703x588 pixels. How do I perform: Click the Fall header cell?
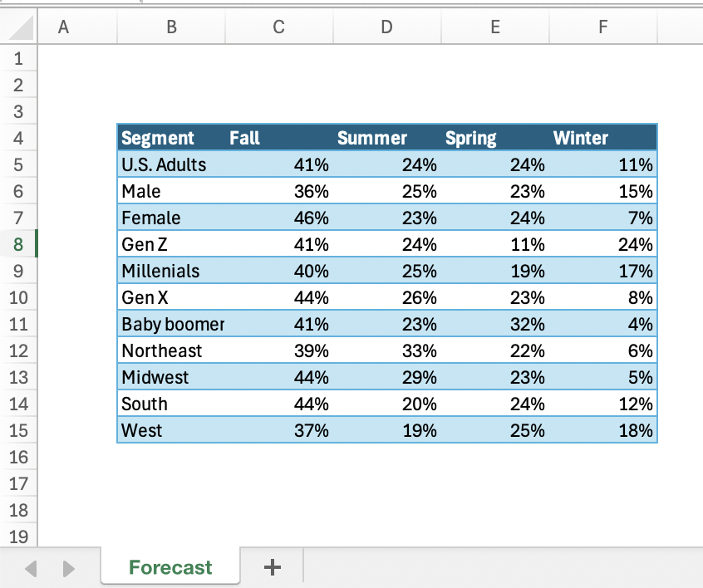click(245, 138)
